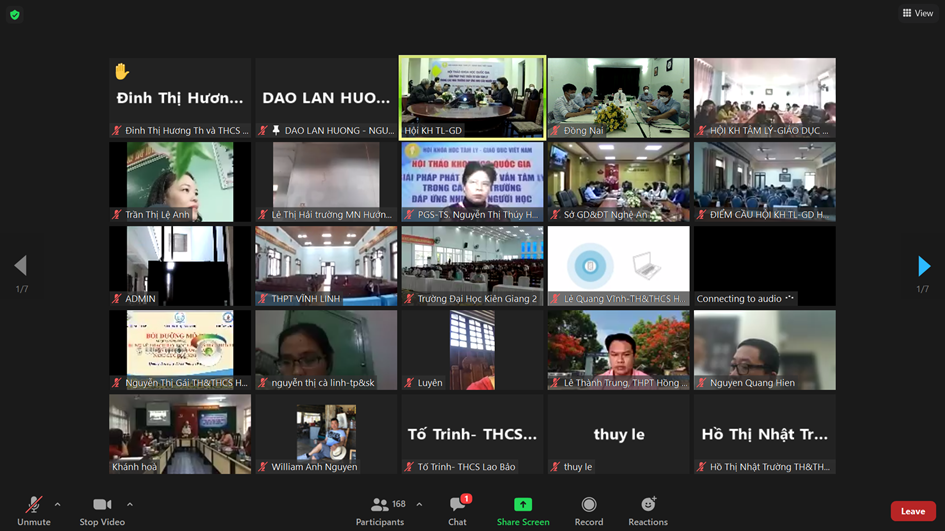Open the View layout menu
The height and width of the screenshot is (531, 945).
[x=917, y=13]
